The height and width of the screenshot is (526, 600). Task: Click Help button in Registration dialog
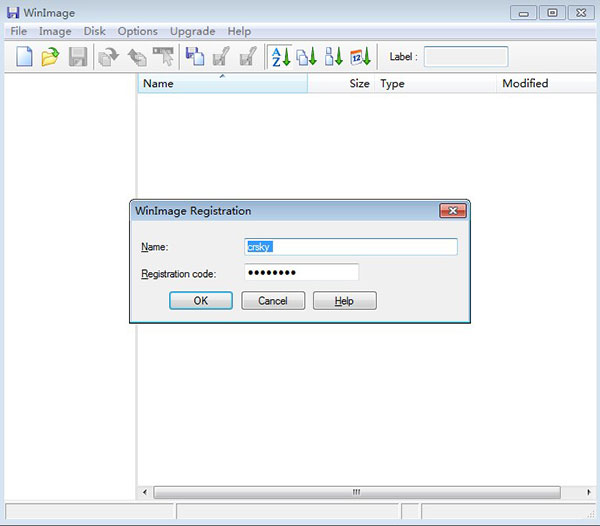coord(344,301)
